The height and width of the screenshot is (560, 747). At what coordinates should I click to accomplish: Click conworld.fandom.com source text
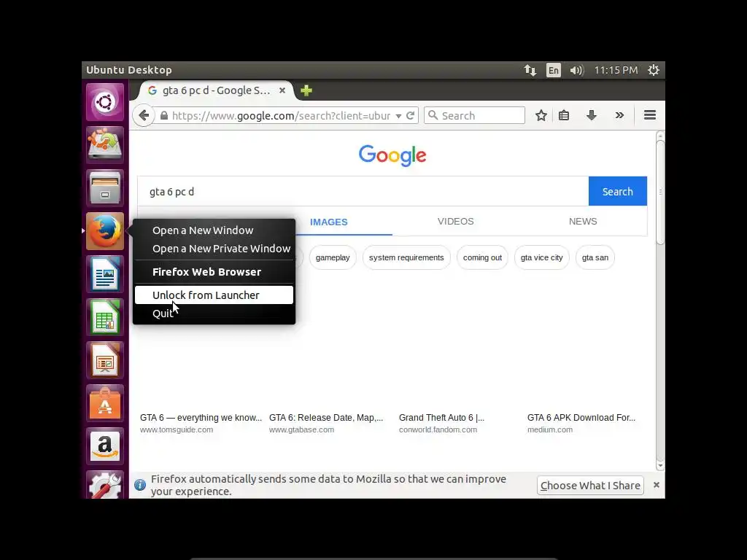pos(438,429)
